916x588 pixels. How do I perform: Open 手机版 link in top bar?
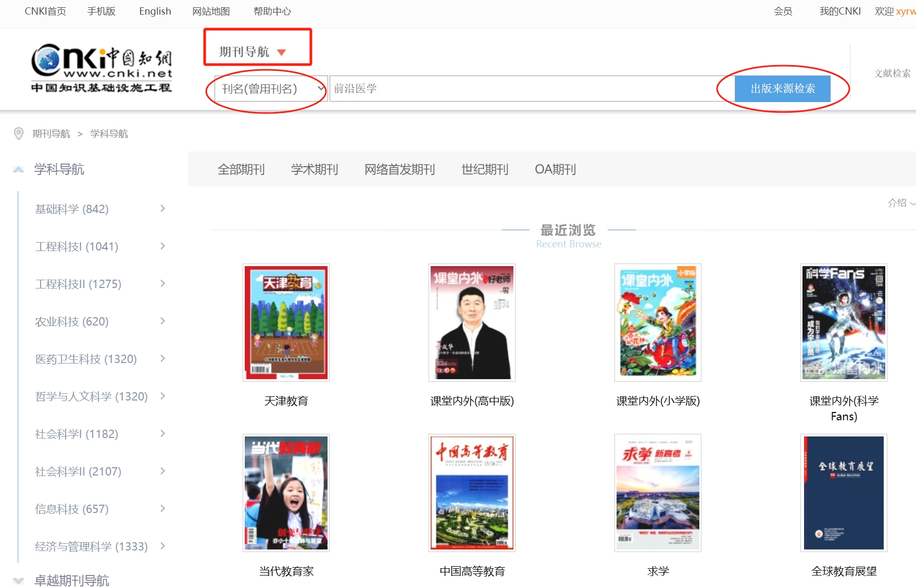(x=101, y=11)
